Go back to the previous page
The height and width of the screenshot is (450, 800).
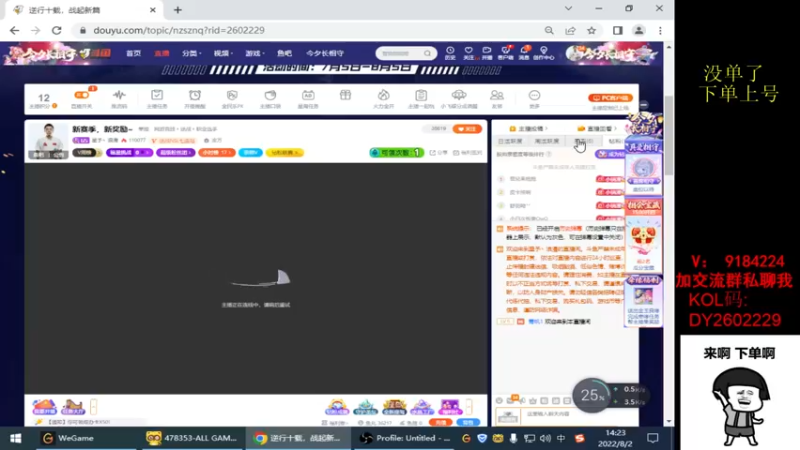(x=14, y=31)
